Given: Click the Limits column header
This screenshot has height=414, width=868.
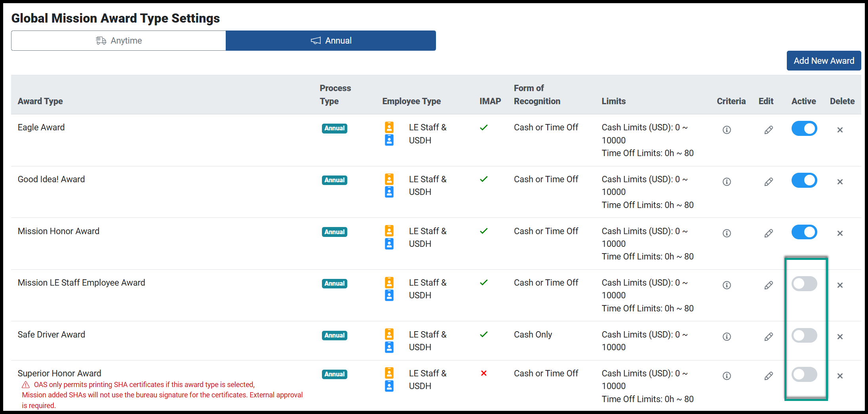Looking at the screenshot, I should [x=614, y=101].
